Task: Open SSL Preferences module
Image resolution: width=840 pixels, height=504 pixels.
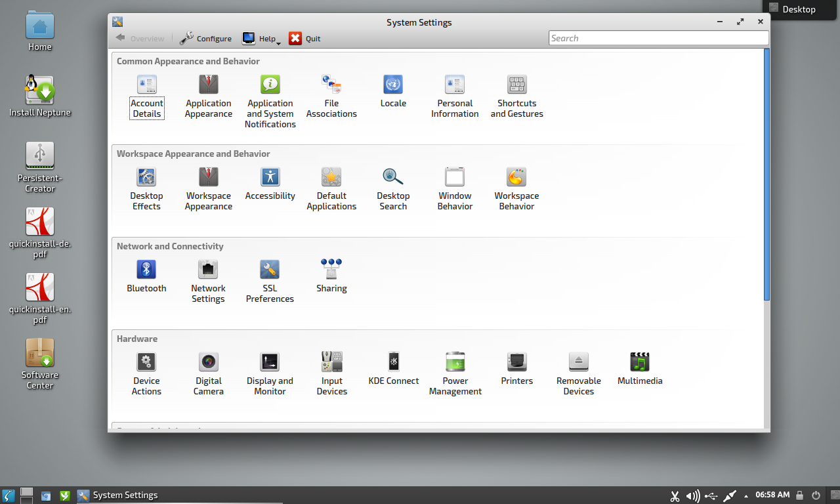Action: click(x=270, y=282)
